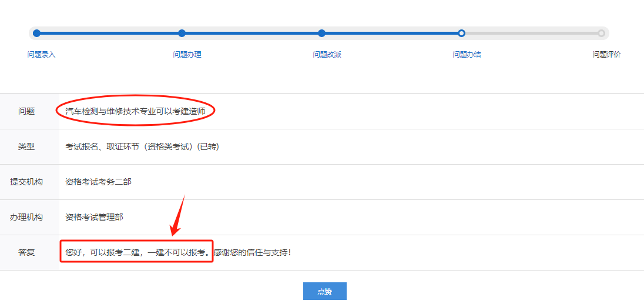This screenshot has height=307, width=644.
Task: Click the 问题办结 hollow step dot
Action: [462, 34]
